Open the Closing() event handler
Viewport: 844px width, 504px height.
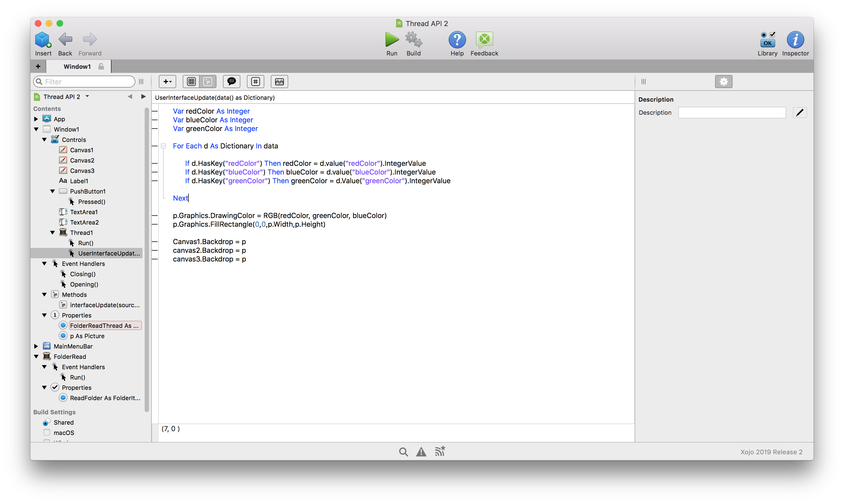(83, 274)
